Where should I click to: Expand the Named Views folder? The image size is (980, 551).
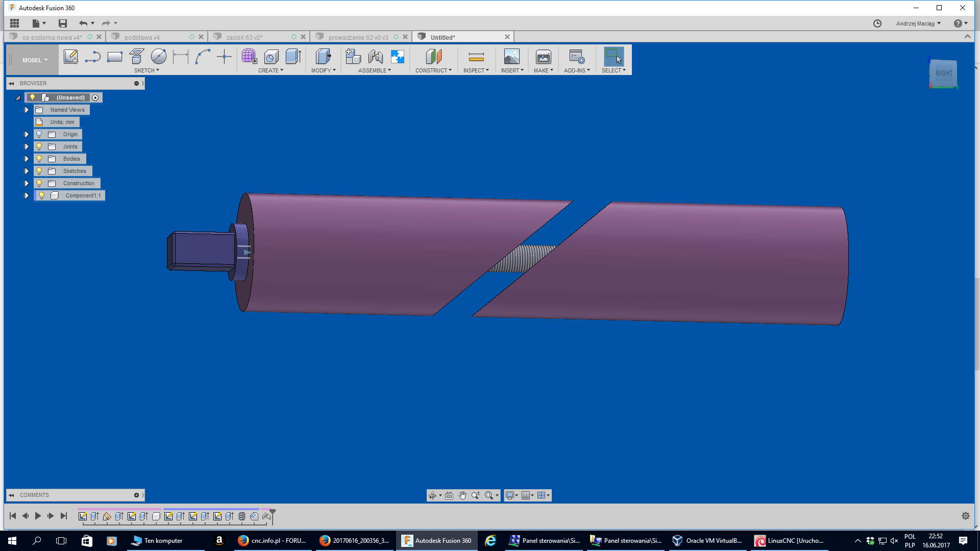[27, 110]
